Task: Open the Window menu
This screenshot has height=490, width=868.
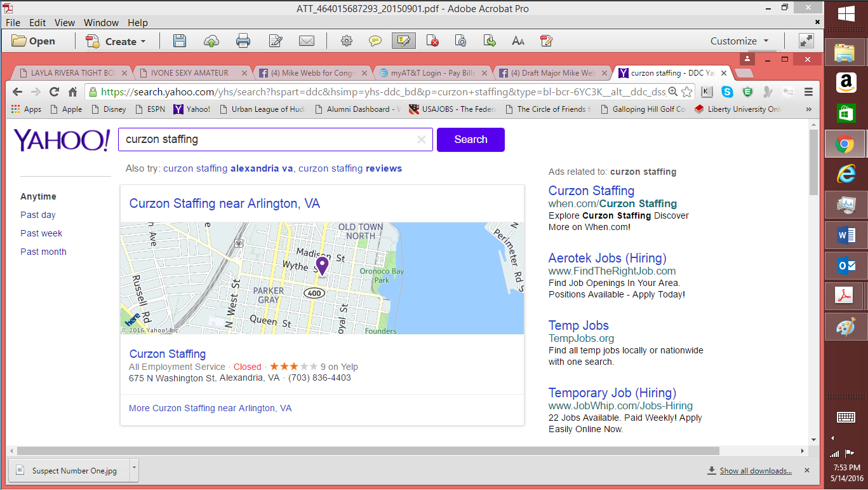Action: tap(101, 22)
